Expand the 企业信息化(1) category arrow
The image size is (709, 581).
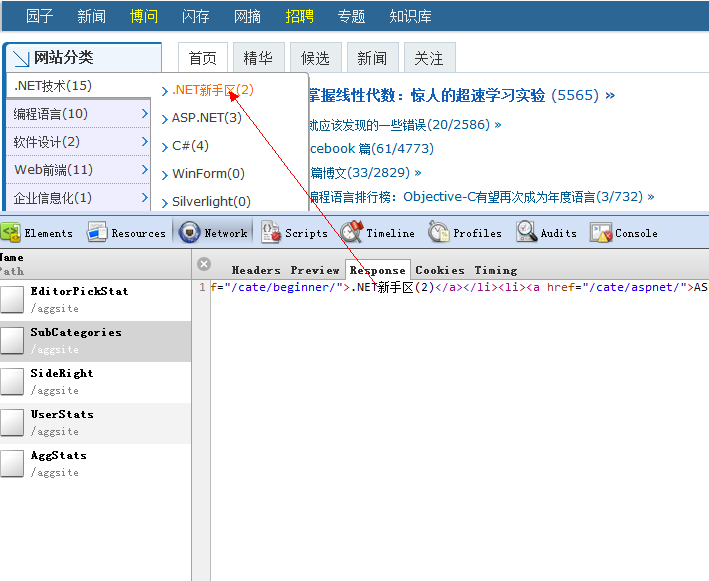coord(144,197)
